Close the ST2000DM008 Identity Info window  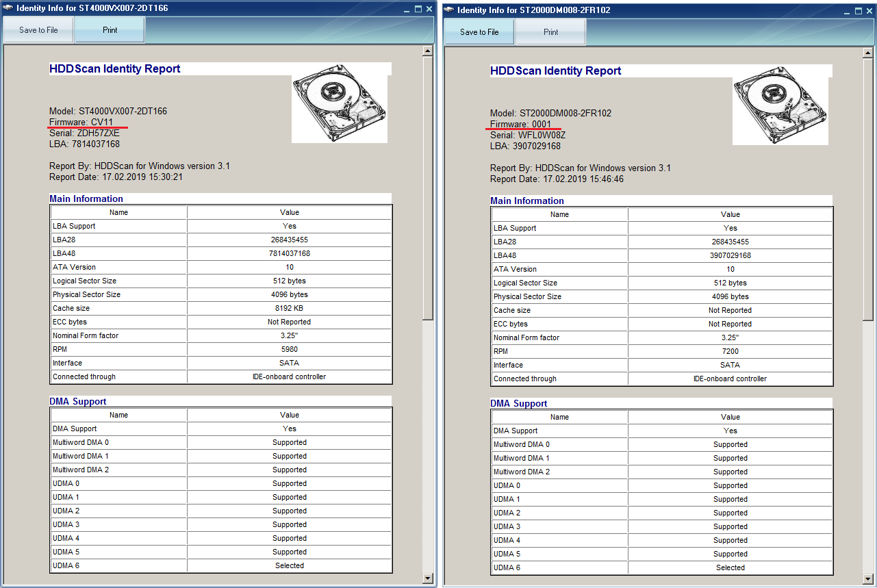click(x=870, y=11)
